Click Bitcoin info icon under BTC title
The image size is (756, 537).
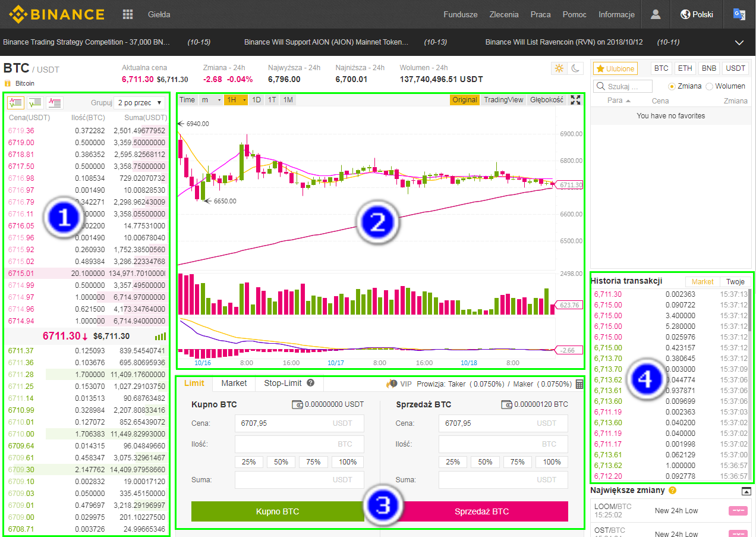[x=8, y=83]
